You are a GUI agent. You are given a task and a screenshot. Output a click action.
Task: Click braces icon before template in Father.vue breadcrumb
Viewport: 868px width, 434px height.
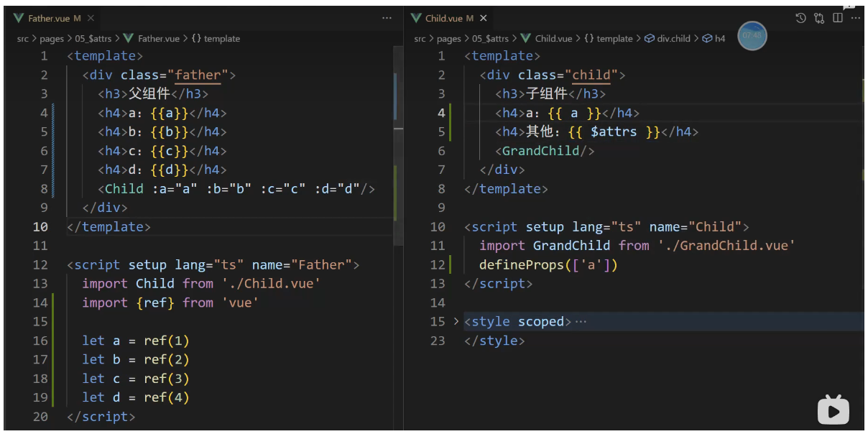[196, 39]
